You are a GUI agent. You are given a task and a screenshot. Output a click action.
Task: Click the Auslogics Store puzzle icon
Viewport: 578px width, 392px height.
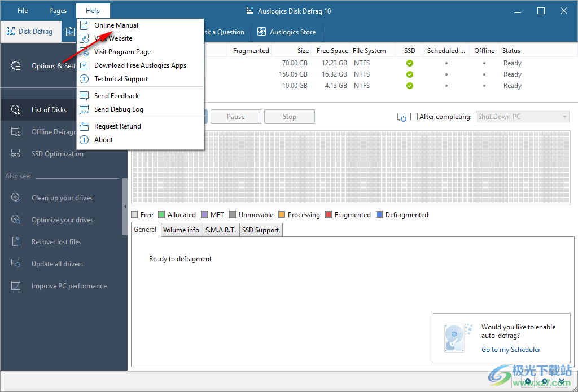[261, 32]
